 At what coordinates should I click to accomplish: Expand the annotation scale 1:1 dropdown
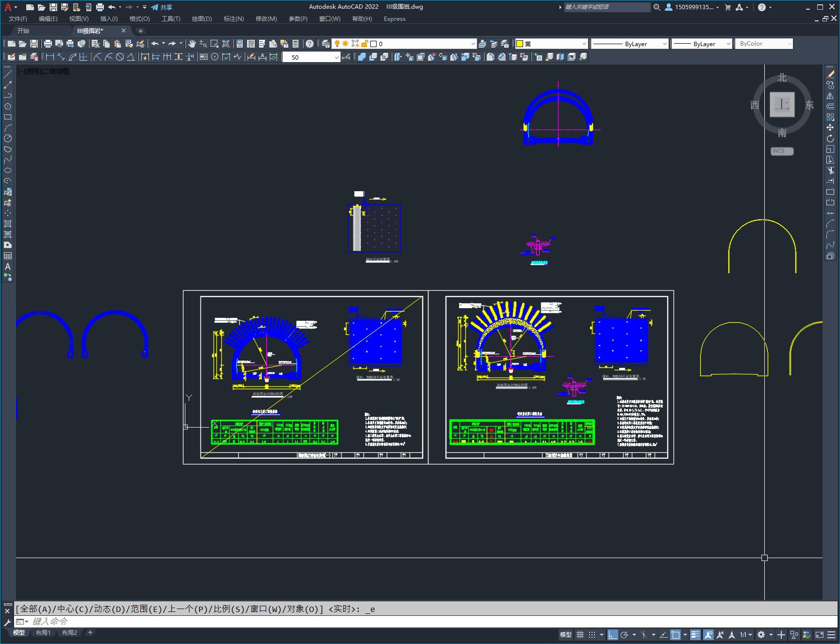pos(746,634)
